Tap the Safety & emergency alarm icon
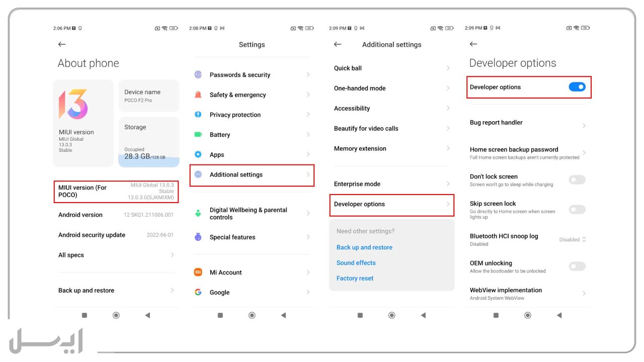Viewport: 644px width, 362px height. [198, 95]
